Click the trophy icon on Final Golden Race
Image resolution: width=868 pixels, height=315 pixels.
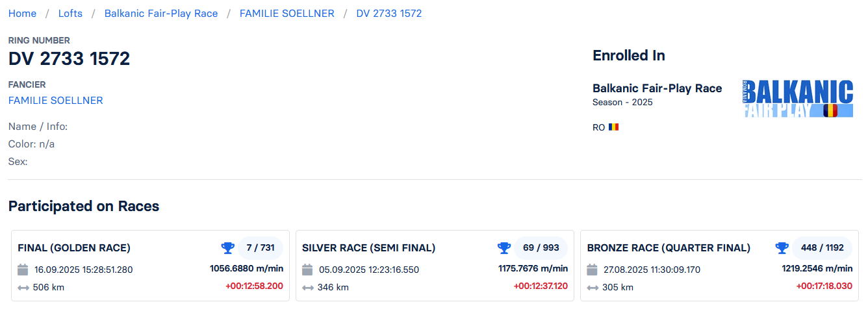pos(227,247)
